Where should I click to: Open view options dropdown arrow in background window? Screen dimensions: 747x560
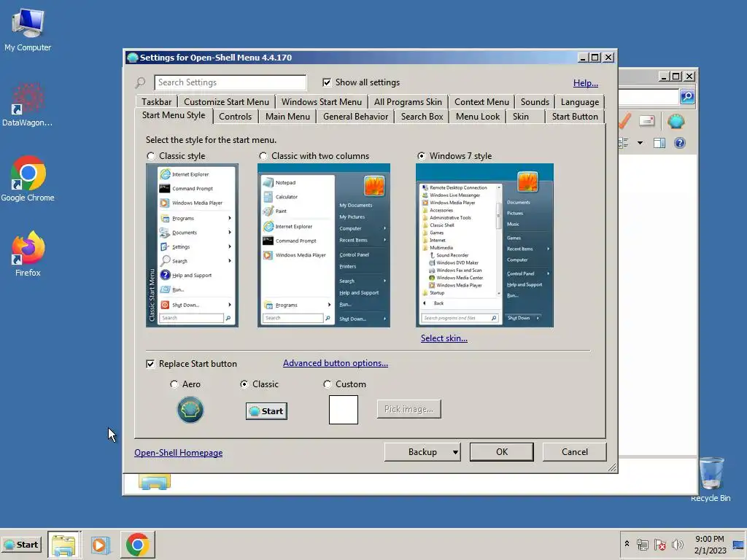click(640, 143)
